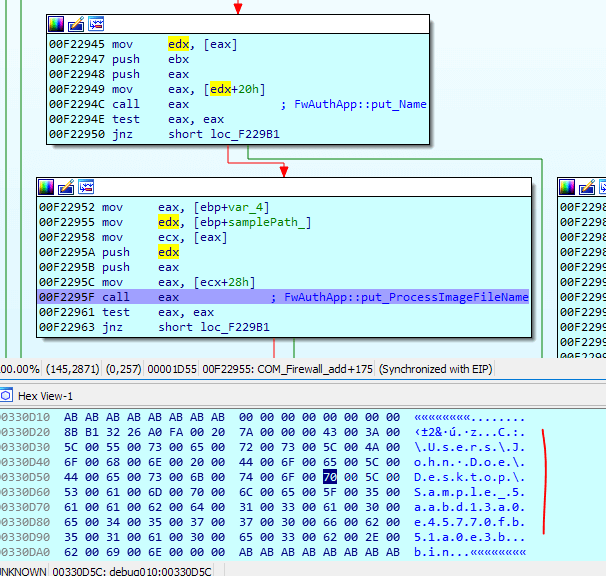The height and width of the screenshot is (576, 606).
Task: Click node color icon in 00F22945 block
Action: click(56, 24)
